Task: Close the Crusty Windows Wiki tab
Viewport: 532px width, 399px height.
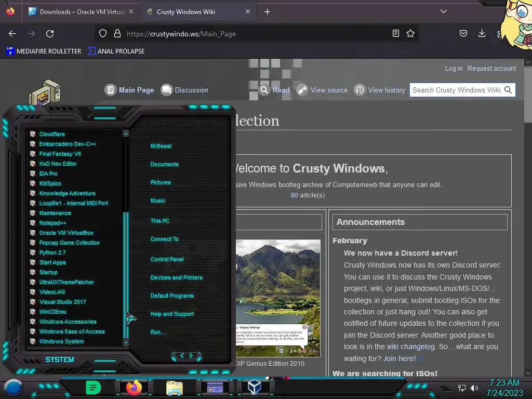Action: [x=248, y=11]
